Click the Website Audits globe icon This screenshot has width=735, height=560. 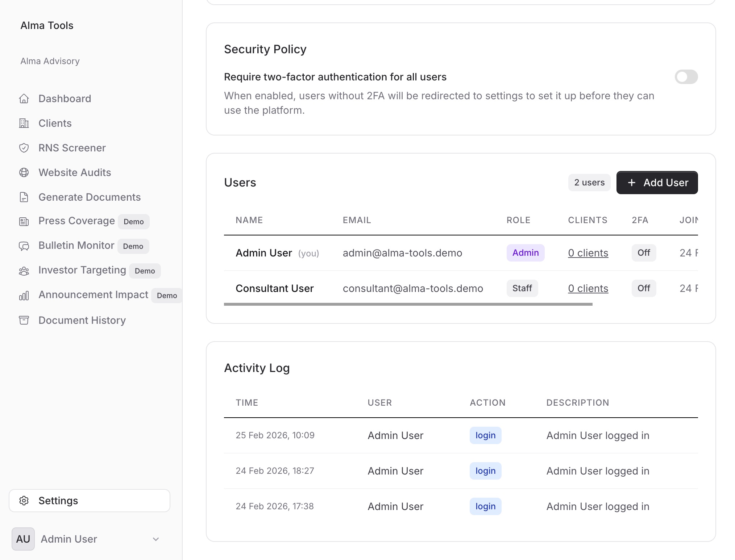[24, 172]
